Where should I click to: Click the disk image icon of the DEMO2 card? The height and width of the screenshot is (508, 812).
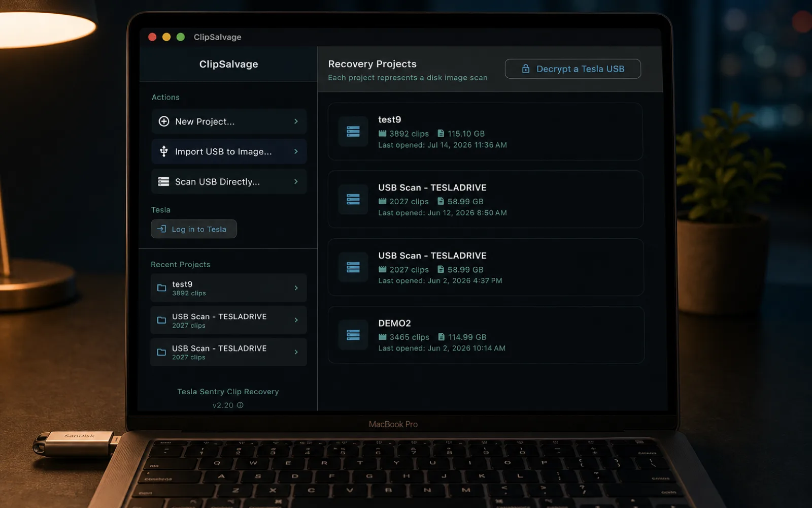click(x=353, y=335)
